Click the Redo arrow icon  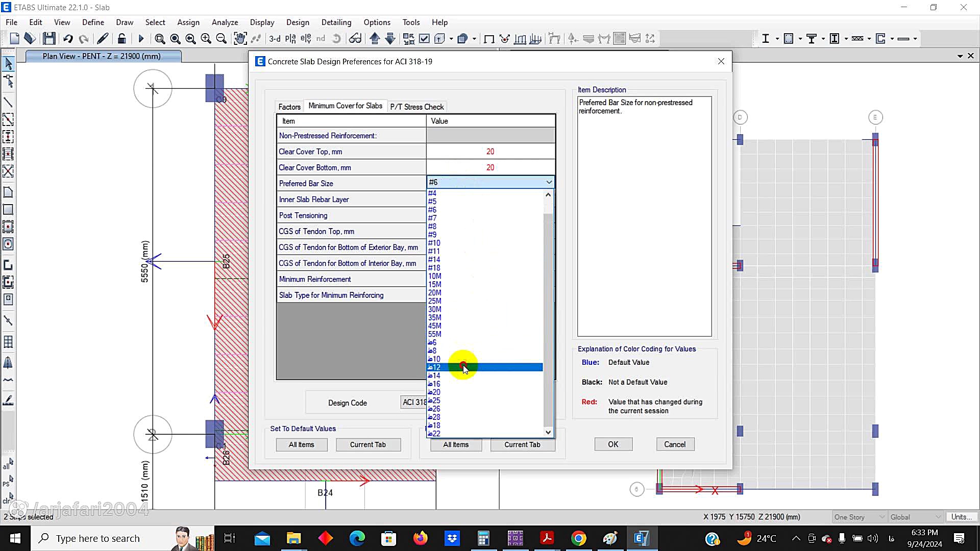click(84, 39)
